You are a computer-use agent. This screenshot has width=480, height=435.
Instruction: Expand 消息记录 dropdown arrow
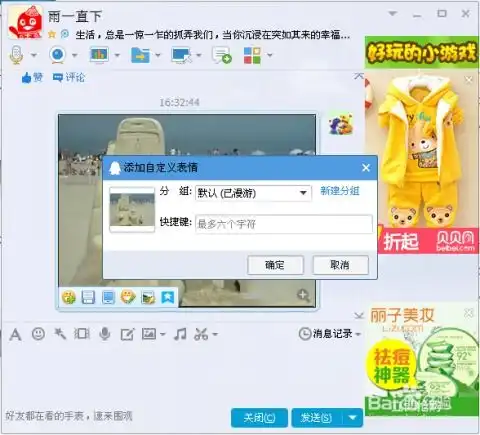[x=358, y=334]
